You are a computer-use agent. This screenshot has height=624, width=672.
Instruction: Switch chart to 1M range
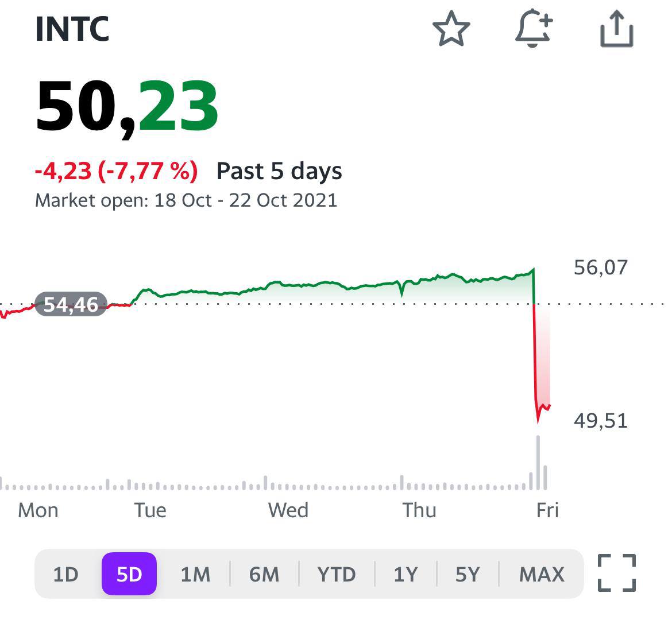click(195, 574)
